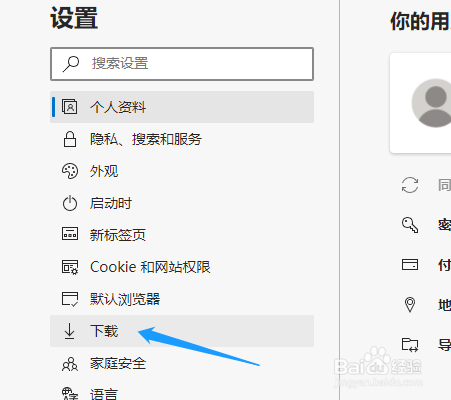Viewport: 451px width, 400px height.
Task: Click the magnifier icon in search box
Action: click(x=71, y=64)
